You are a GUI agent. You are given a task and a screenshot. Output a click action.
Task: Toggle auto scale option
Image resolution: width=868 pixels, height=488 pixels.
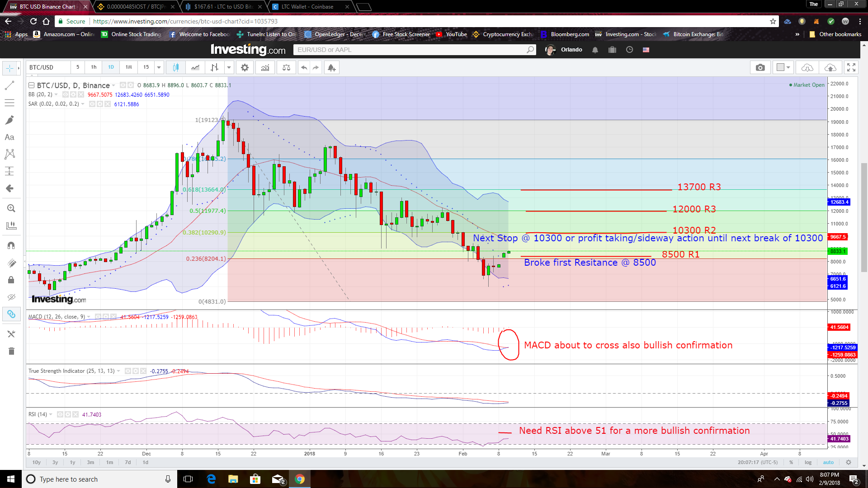[x=828, y=462]
